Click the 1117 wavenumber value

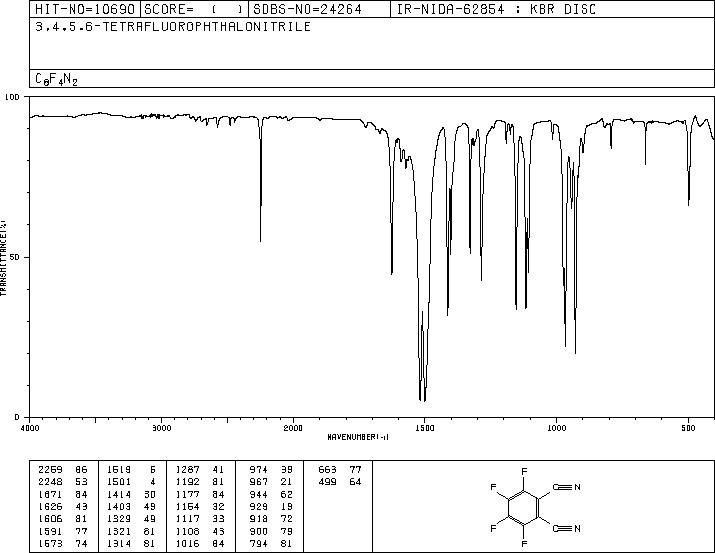(187, 519)
